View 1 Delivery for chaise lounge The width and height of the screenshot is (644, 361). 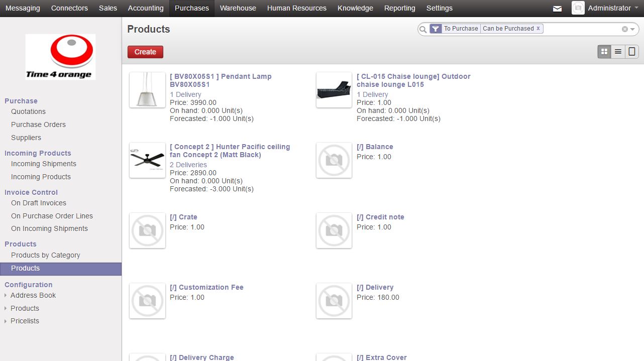tap(372, 94)
